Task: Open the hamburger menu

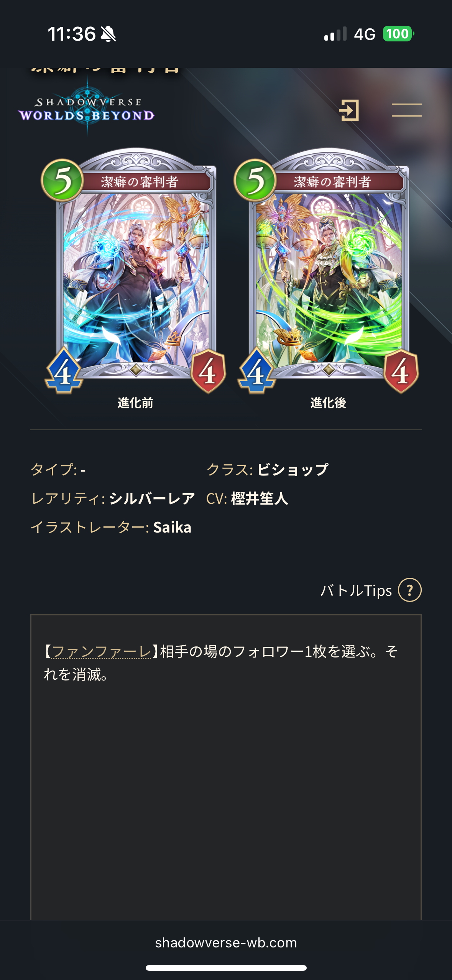Action: pos(406,110)
